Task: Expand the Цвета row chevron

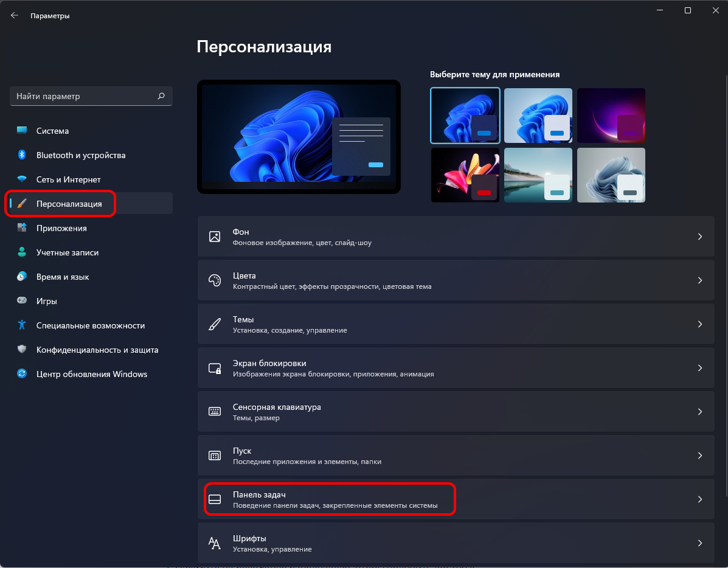Action: [x=699, y=280]
